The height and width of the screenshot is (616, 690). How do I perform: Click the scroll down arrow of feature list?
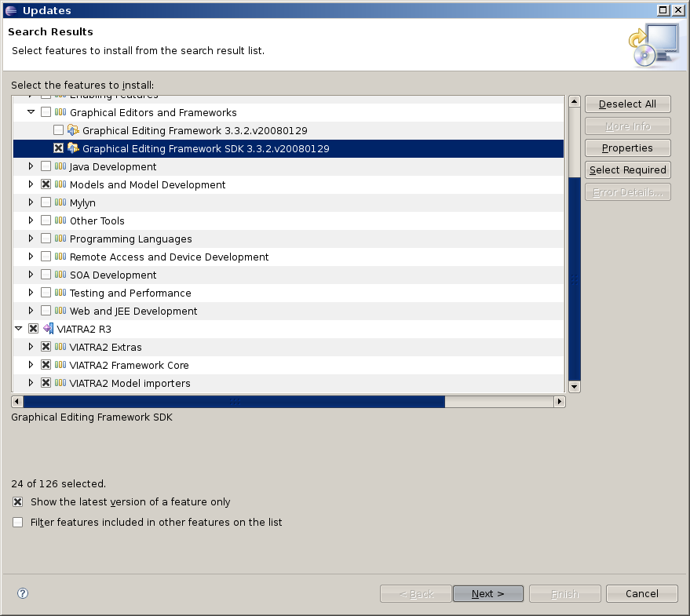[575, 387]
